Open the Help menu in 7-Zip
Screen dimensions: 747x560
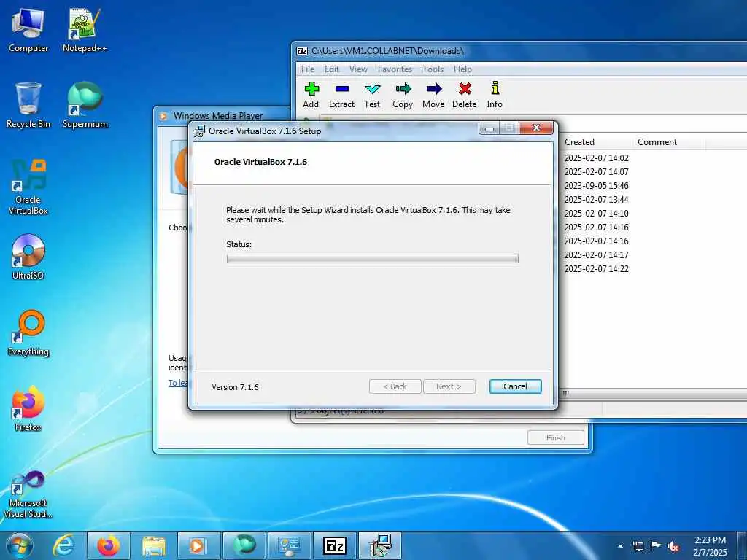[x=462, y=69]
